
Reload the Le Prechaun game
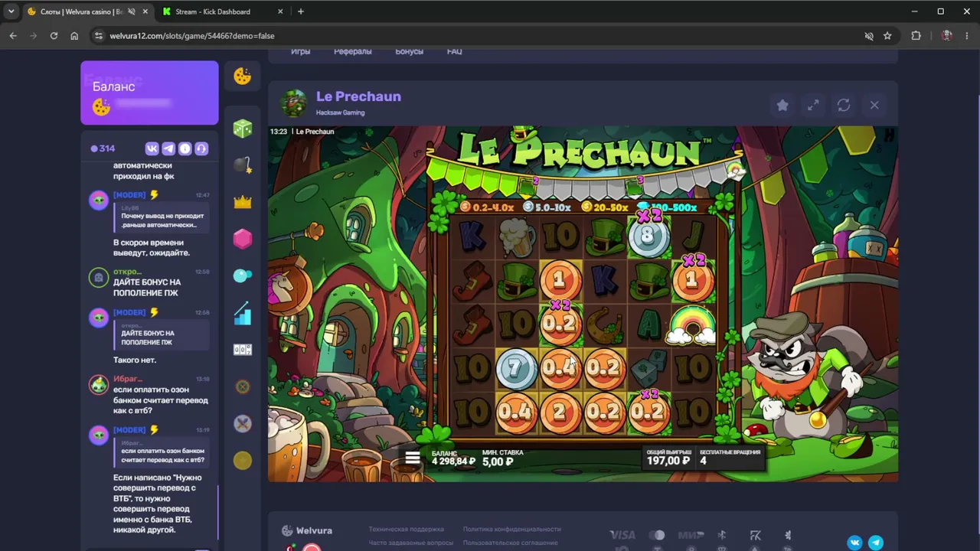pos(844,106)
